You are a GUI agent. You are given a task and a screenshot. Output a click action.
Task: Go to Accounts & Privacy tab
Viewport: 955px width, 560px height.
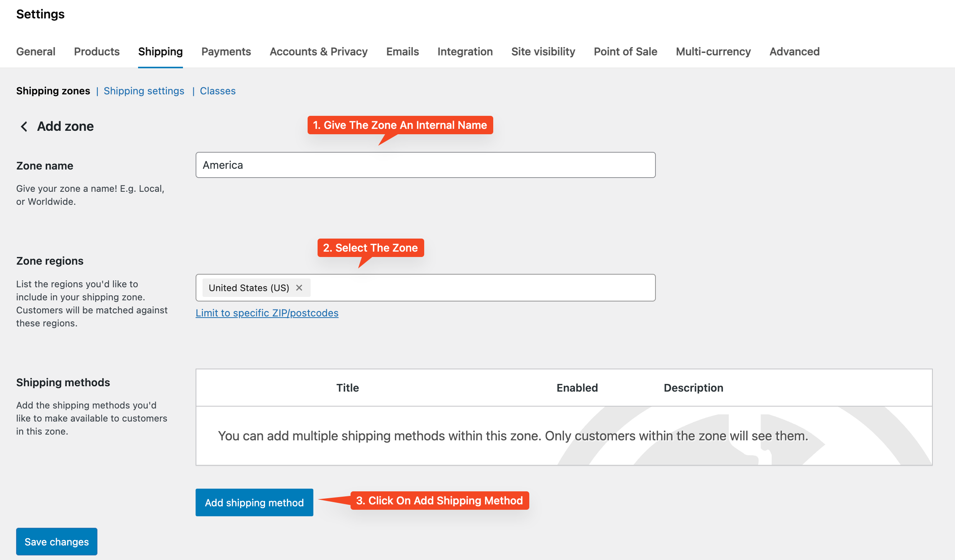click(318, 51)
